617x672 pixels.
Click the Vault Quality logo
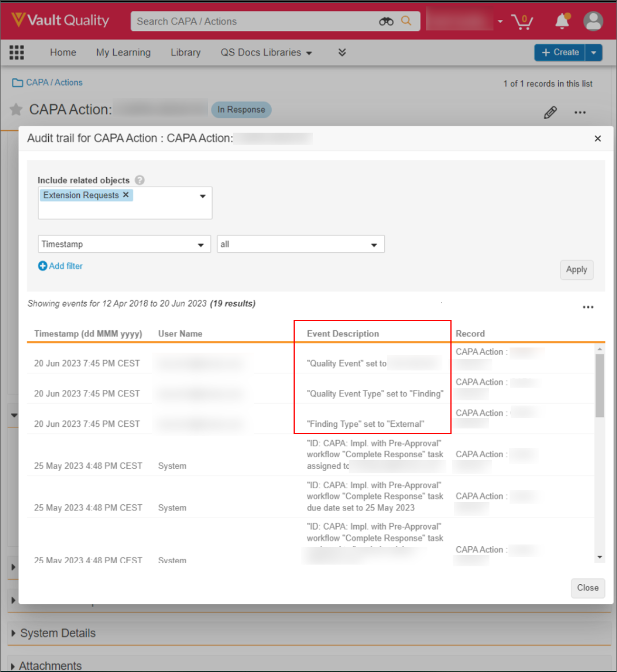[x=60, y=20]
